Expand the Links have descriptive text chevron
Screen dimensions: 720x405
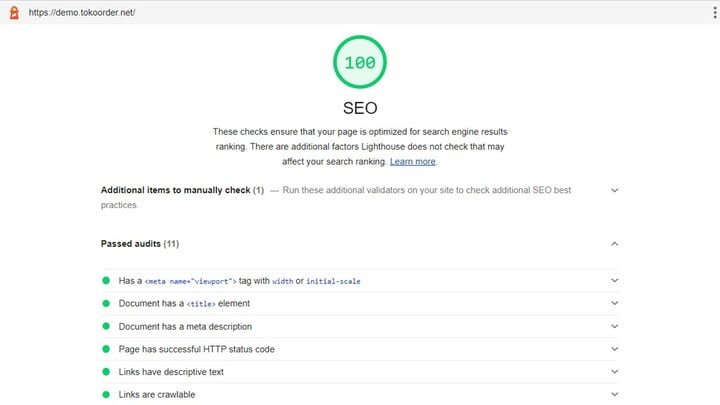(614, 372)
